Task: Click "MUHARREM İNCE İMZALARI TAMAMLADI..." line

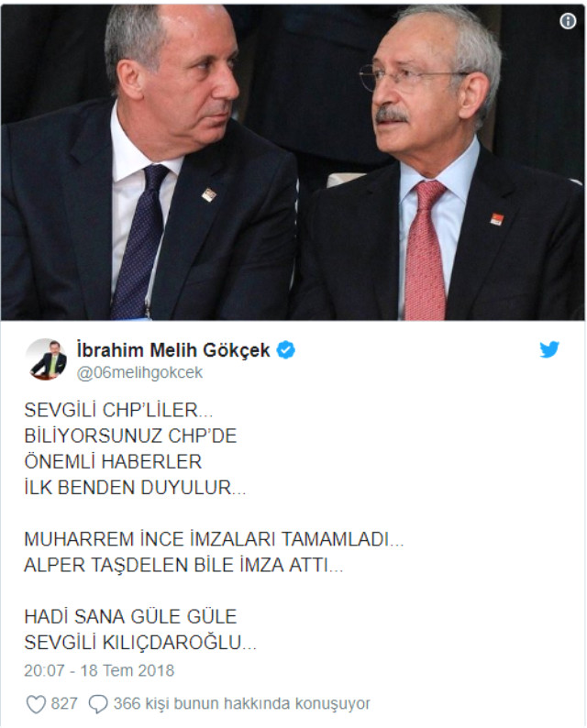Action: [x=214, y=539]
